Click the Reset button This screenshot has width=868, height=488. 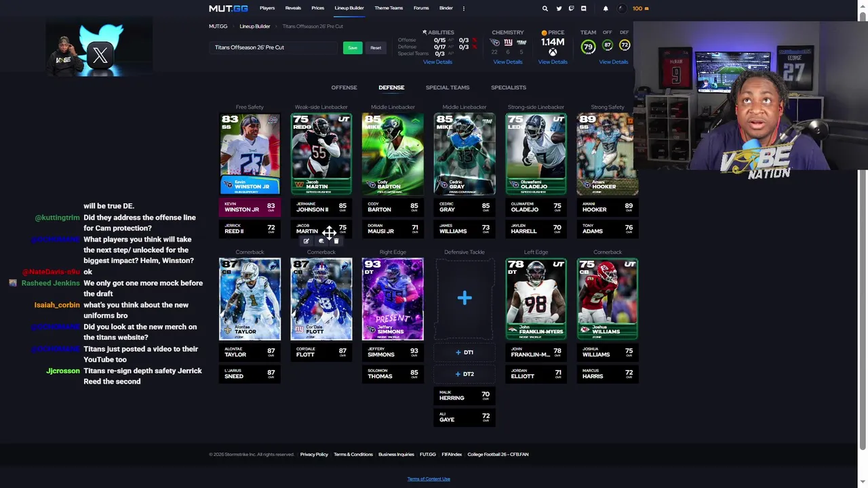tap(376, 47)
